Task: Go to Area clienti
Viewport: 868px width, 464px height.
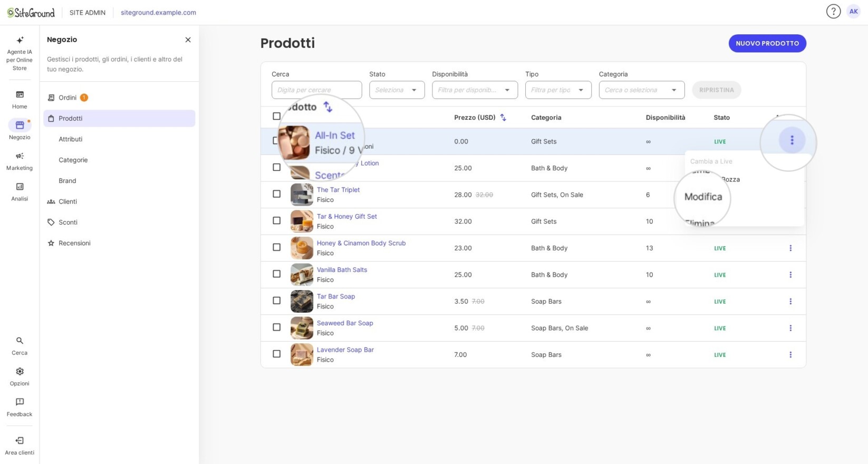Action: pos(20,446)
